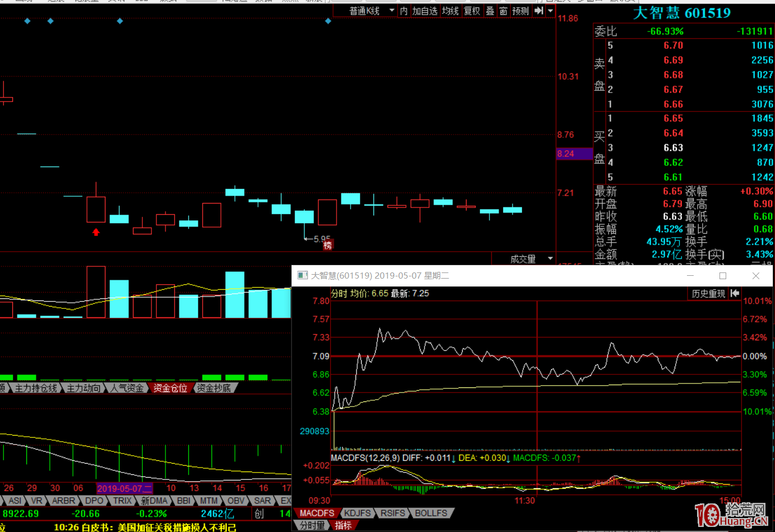Select KDJFS tab in intraday window
Image resolution: width=775 pixels, height=532 pixels.
pos(357,513)
